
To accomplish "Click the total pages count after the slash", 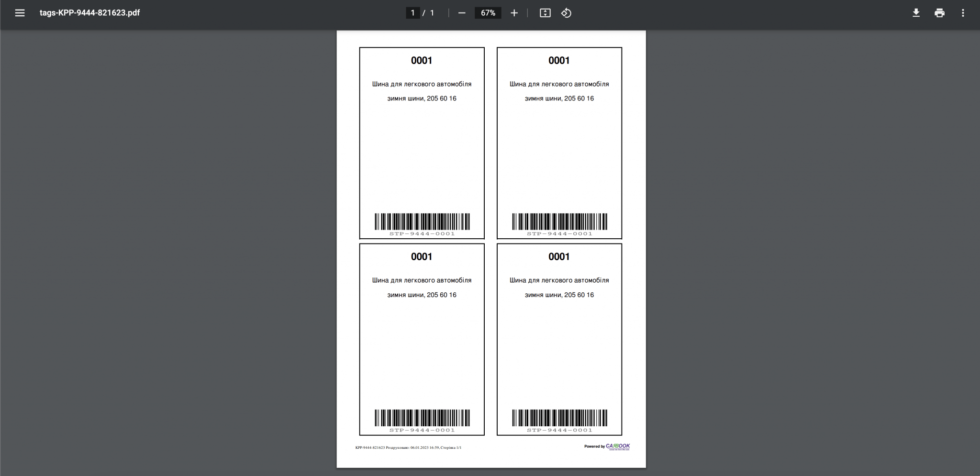I will (x=432, y=13).
